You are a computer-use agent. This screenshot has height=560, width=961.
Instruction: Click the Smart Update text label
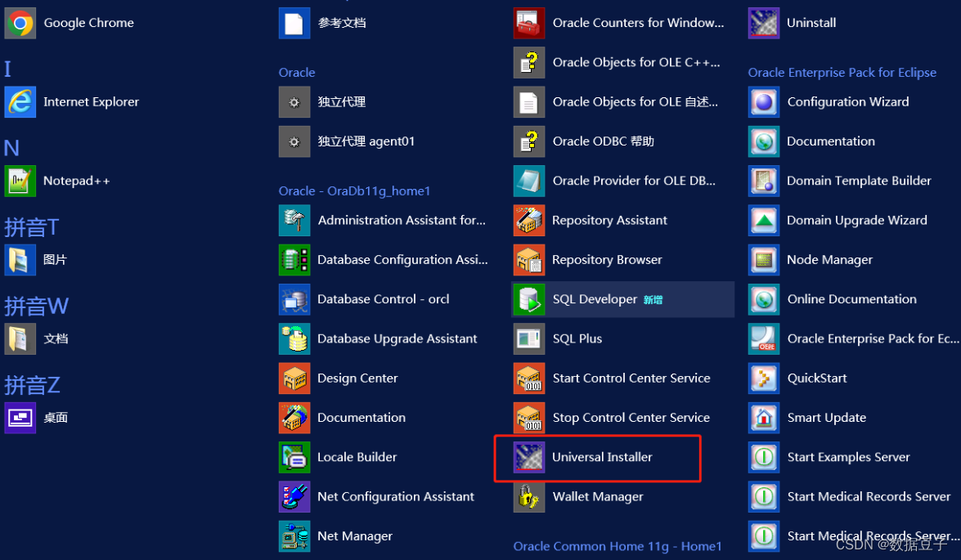[827, 418]
